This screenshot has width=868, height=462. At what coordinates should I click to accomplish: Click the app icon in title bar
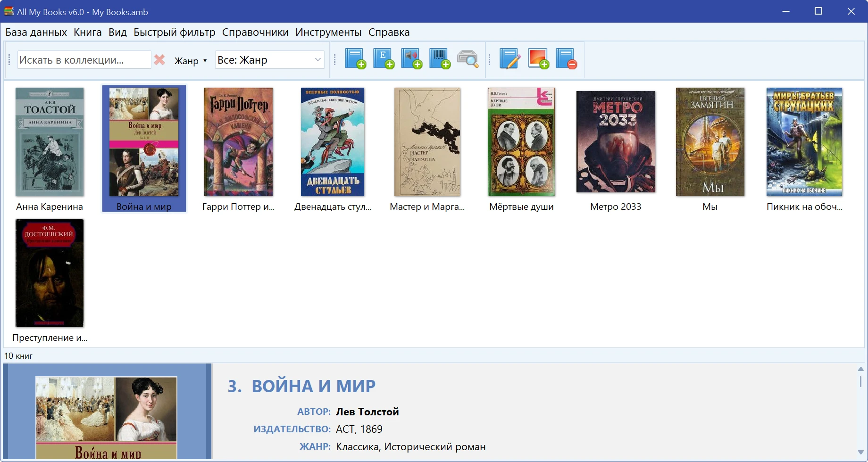click(x=9, y=11)
